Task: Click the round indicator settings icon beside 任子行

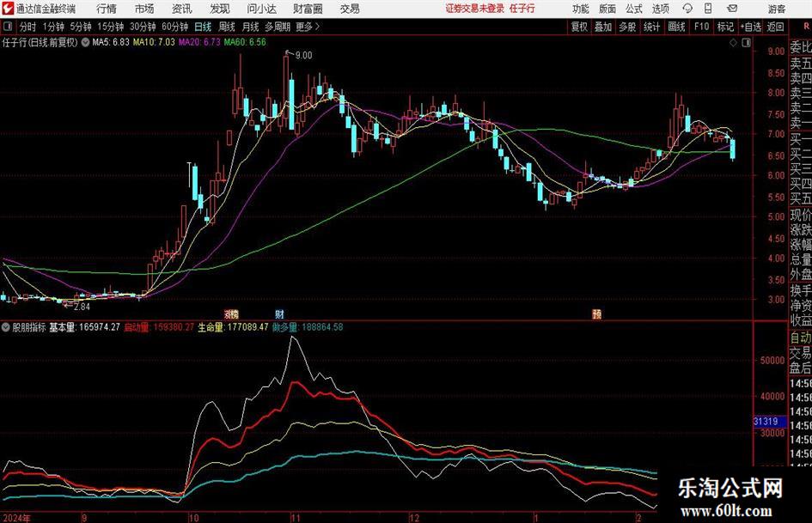Action: [x=85, y=42]
